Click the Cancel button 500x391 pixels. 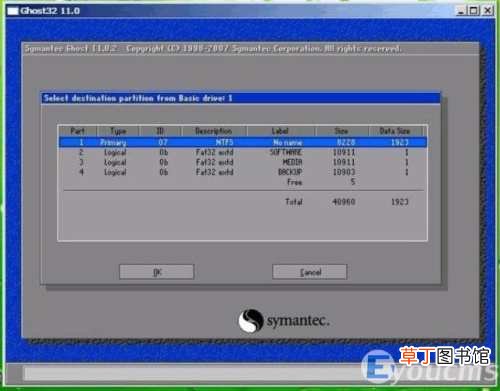310,272
